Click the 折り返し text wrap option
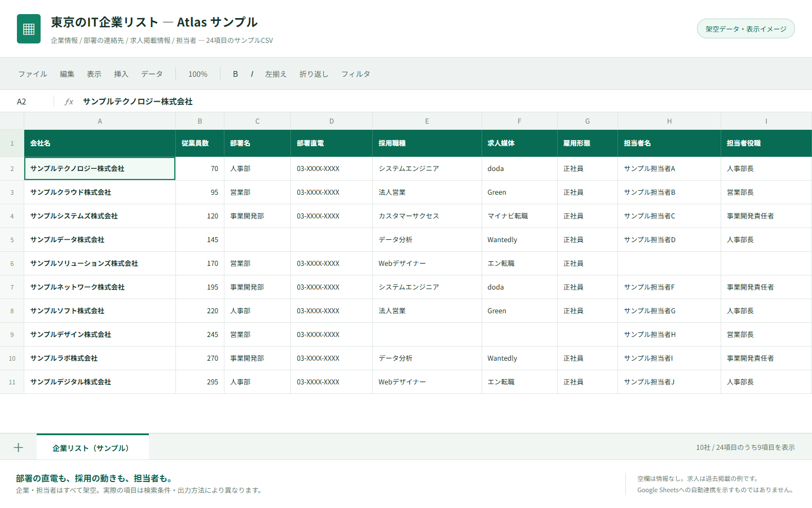812x508 pixels. (x=314, y=74)
